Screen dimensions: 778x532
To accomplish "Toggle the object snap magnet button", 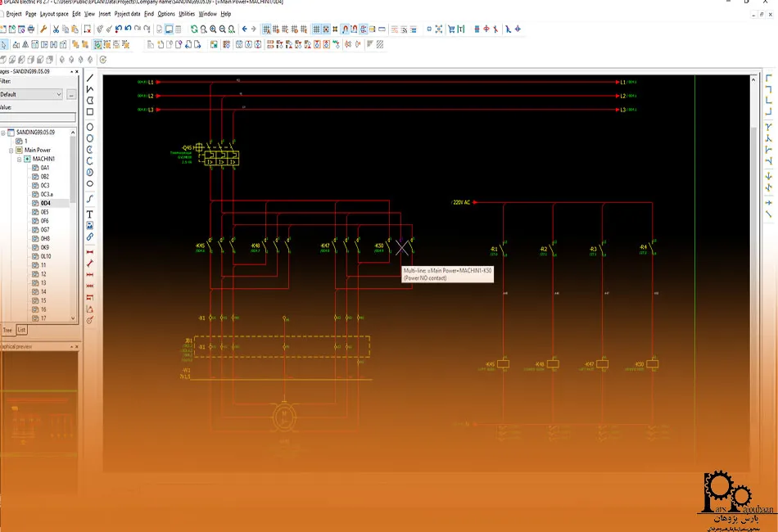I will pyautogui.click(x=346, y=29).
